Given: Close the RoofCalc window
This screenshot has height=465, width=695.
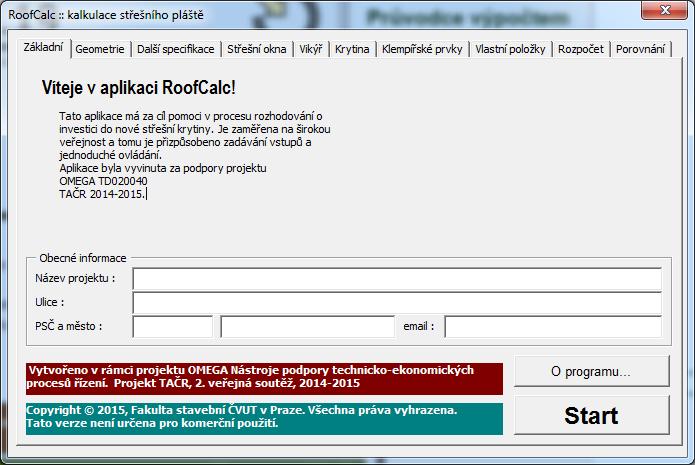Looking at the screenshot, I should [664, 10].
